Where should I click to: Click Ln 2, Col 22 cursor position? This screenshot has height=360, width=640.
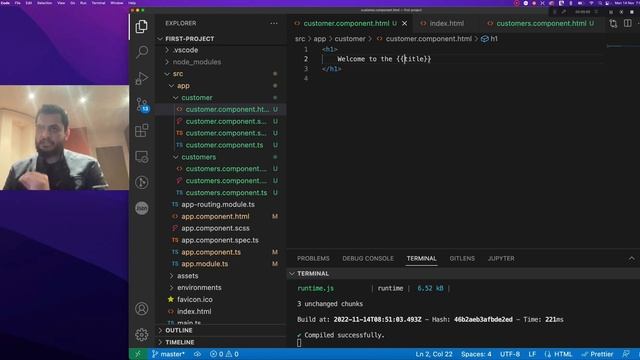click(433, 354)
